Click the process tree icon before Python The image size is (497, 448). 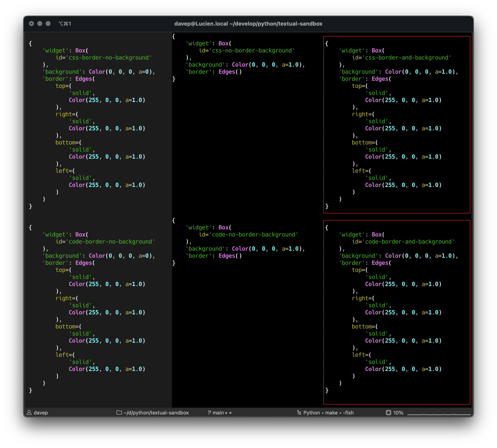click(x=299, y=413)
